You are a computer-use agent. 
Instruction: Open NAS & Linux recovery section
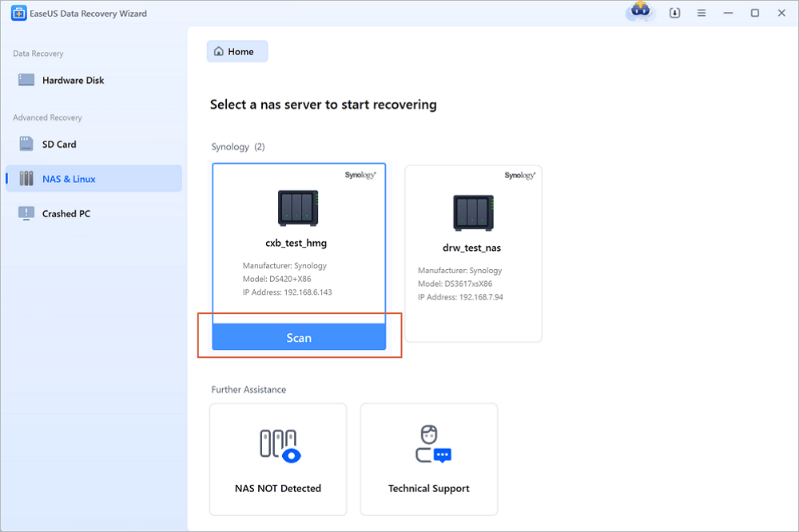tap(93, 179)
